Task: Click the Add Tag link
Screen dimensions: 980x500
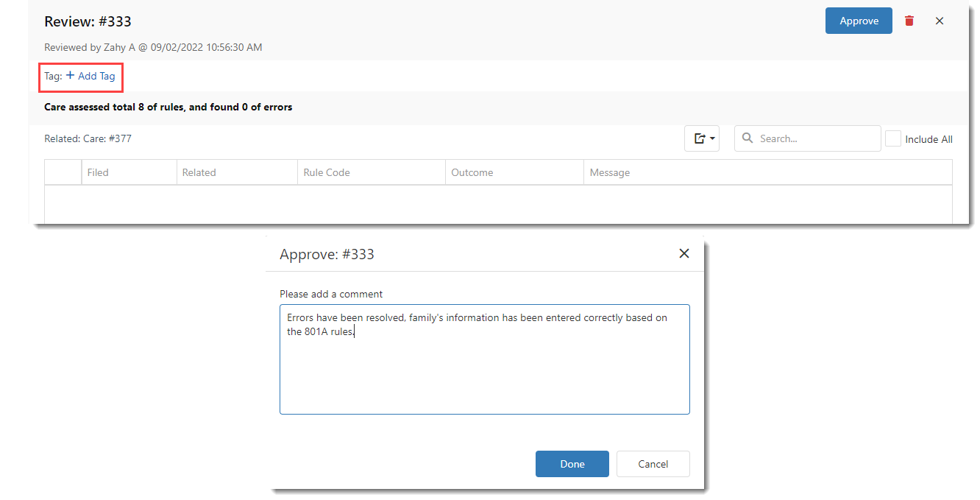Action: [x=90, y=76]
